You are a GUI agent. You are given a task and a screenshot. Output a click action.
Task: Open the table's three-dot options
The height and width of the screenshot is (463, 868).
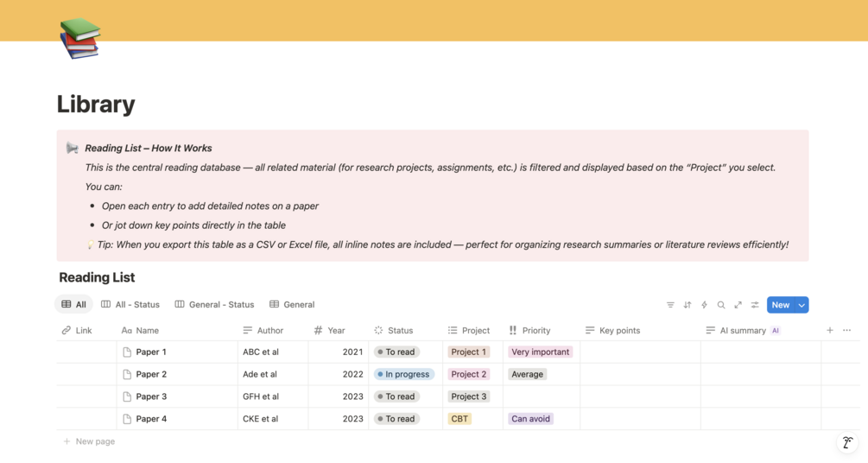846,330
